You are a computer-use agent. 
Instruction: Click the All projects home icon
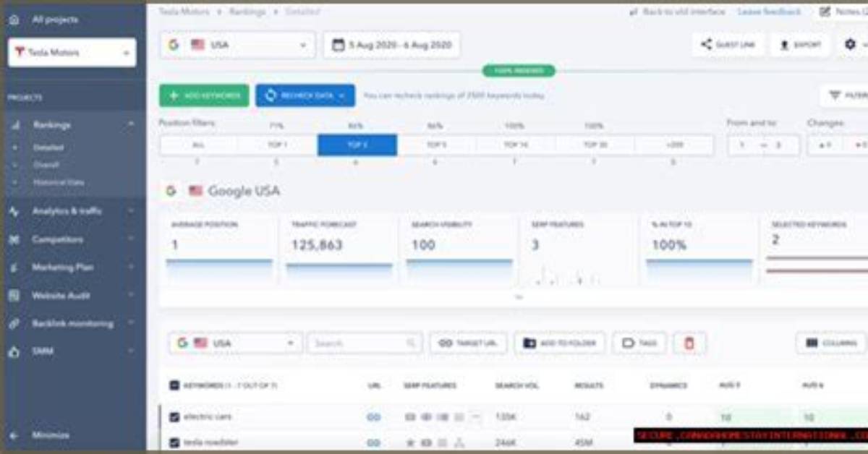14,20
